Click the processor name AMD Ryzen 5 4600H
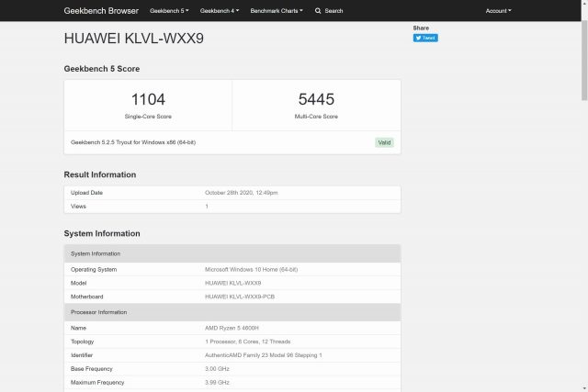588x392 pixels. [x=232, y=328]
